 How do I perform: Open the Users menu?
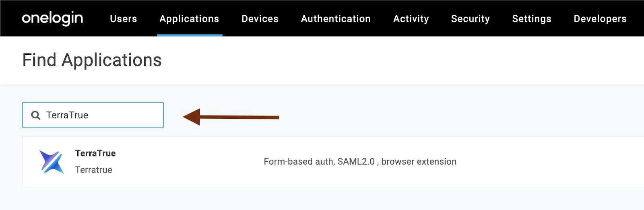tap(124, 19)
